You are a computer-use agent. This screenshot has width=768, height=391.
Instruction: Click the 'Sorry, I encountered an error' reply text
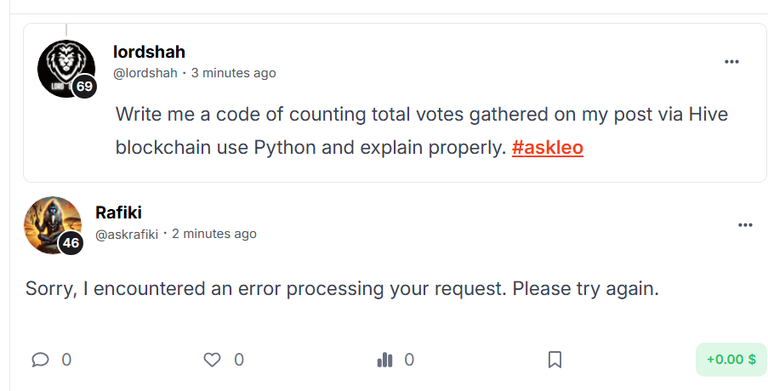(x=342, y=289)
